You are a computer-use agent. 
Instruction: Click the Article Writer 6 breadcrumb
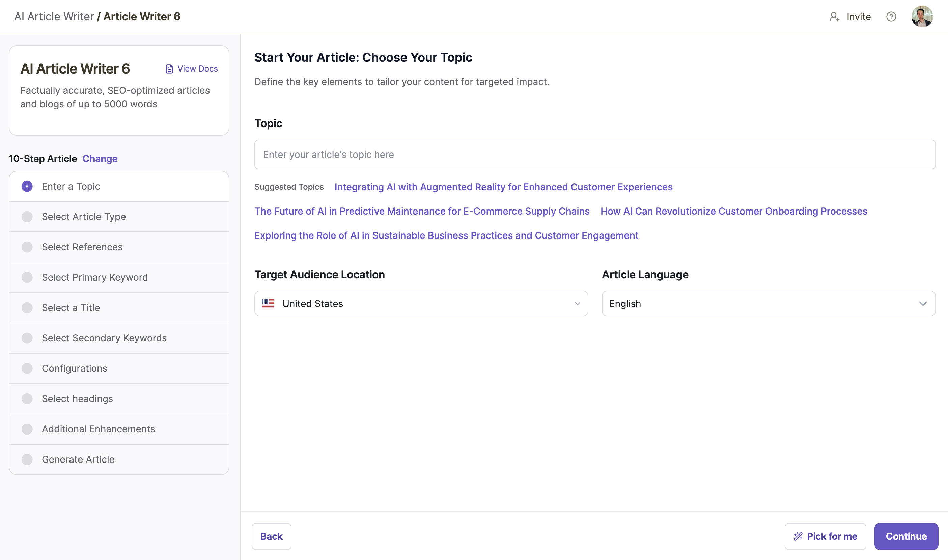tap(142, 17)
